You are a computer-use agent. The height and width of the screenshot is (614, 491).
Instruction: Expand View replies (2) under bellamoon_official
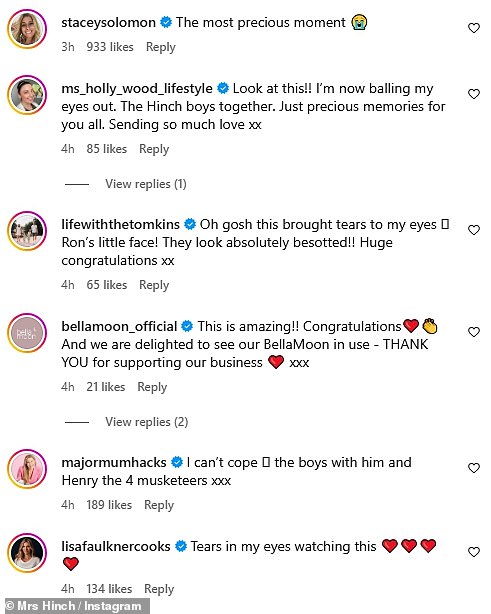(x=146, y=422)
